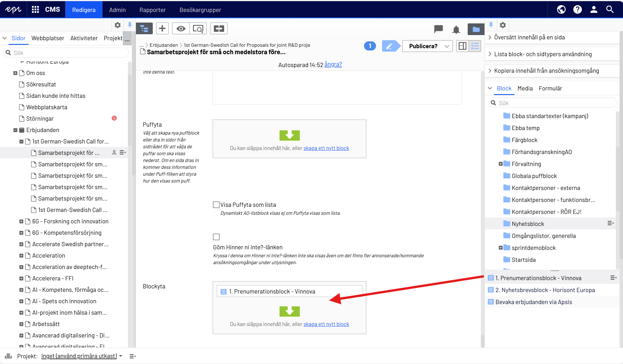Screen dimensions: 623x364
Task: Toggle the assets folder pane icon
Action: pyautogui.click(x=476, y=29)
